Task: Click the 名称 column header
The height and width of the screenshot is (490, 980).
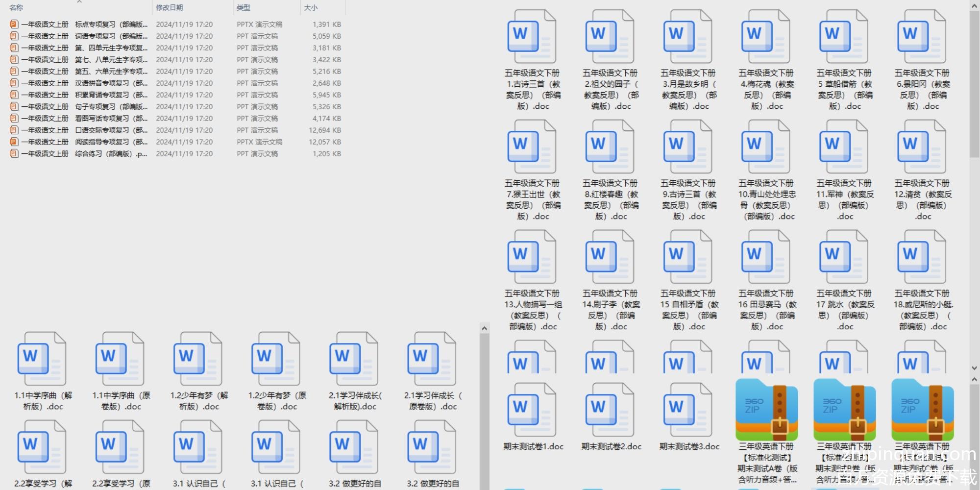Action: click(16, 8)
